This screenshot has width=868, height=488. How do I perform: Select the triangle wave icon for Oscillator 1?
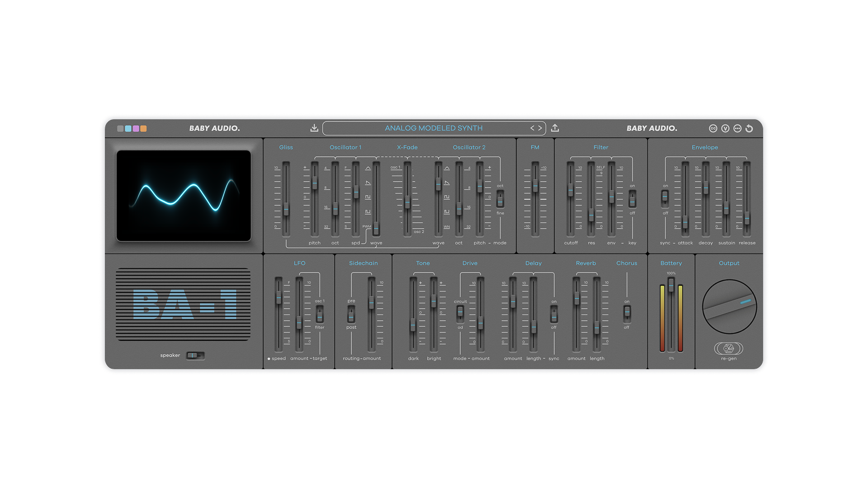pyautogui.click(x=368, y=168)
